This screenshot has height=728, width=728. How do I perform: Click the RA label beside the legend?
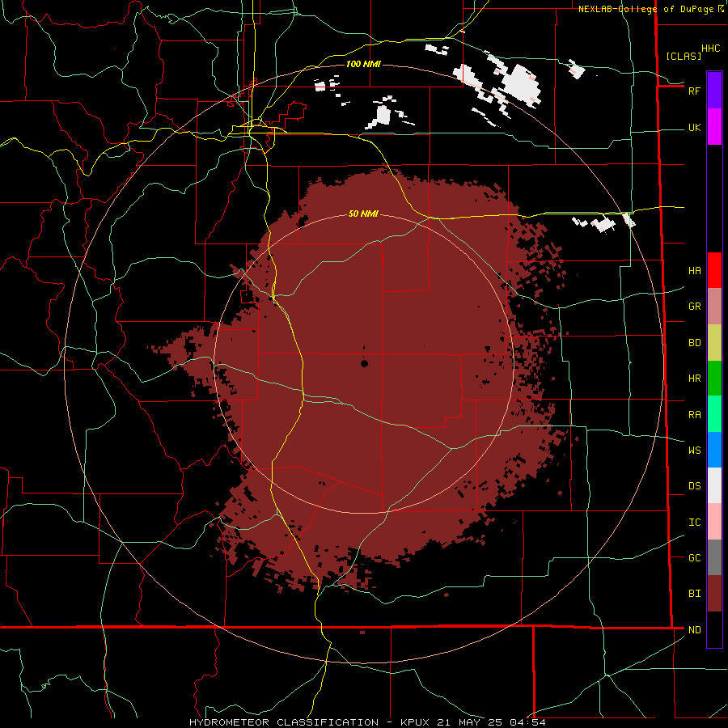695,415
